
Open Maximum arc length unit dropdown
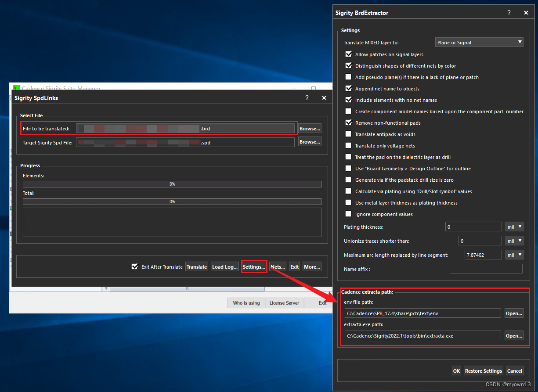pos(514,255)
